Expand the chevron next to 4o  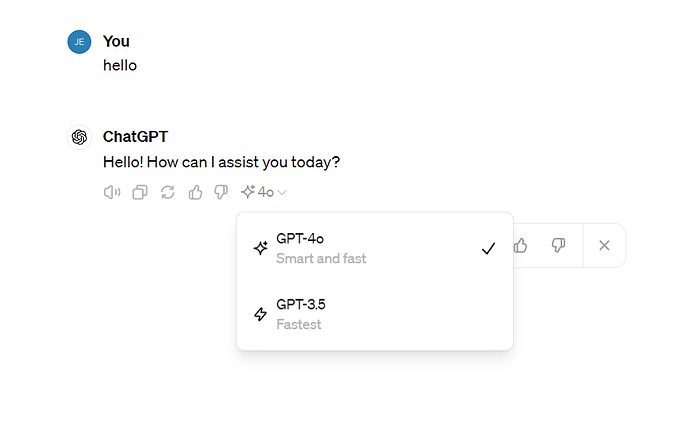pyautogui.click(x=282, y=192)
